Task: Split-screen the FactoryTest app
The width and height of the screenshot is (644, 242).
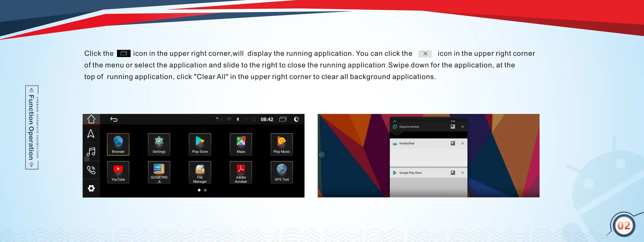Action: 453,143
